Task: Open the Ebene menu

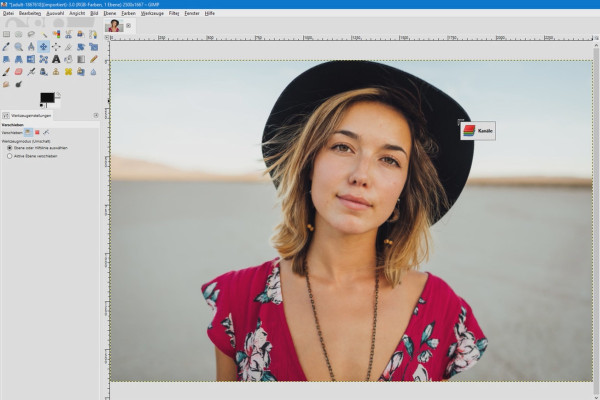Action: 110,13
